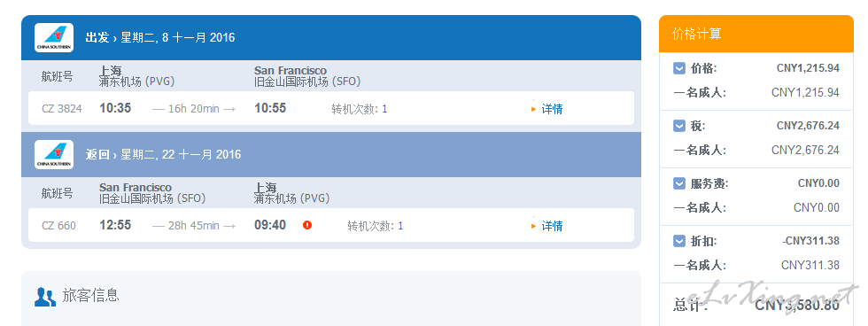Click return flight transfer count number 1
Screen dimensions: 868x326
point(400,226)
